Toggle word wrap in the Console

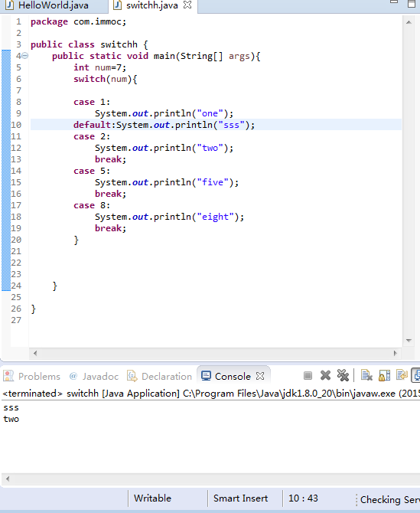pyautogui.click(x=402, y=376)
